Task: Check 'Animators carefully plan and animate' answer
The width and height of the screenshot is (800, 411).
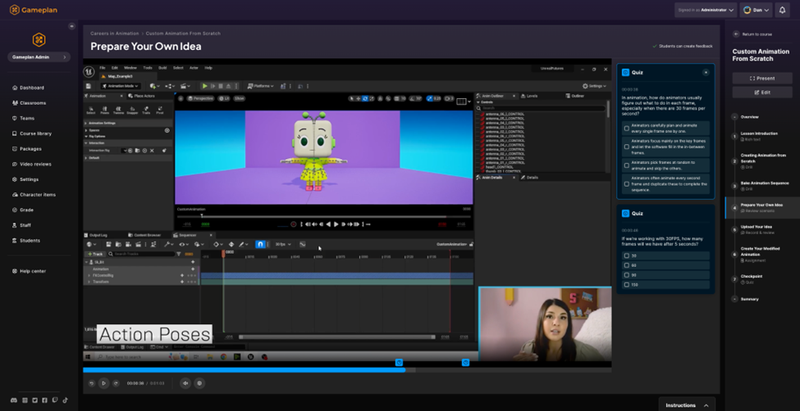Action: 627,128
